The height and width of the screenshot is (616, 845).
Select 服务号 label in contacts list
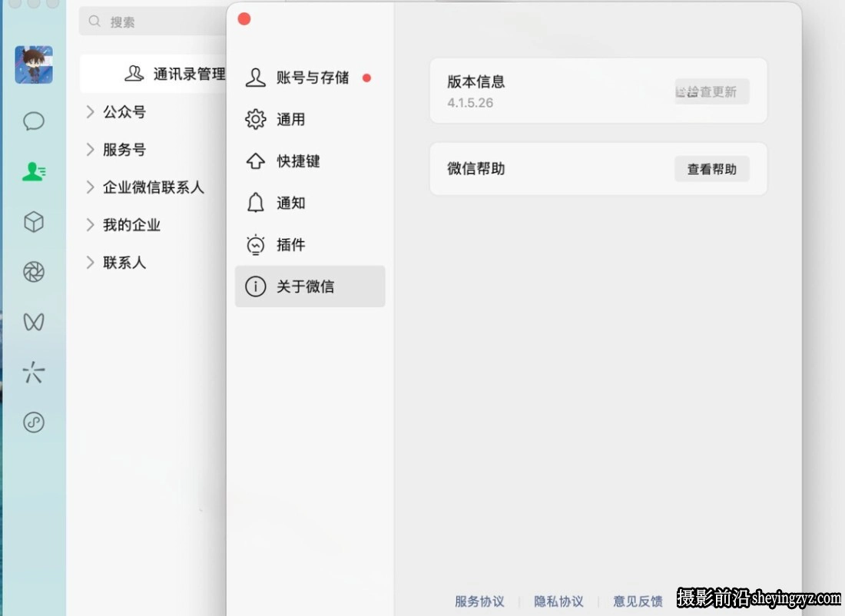[124, 149]
